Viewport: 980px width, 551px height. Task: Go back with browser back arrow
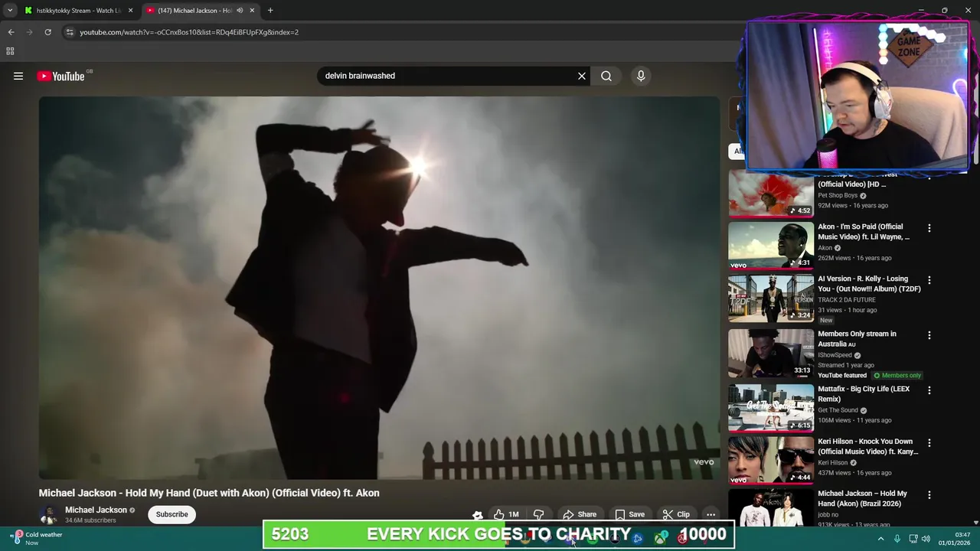[x=11, y=32]
